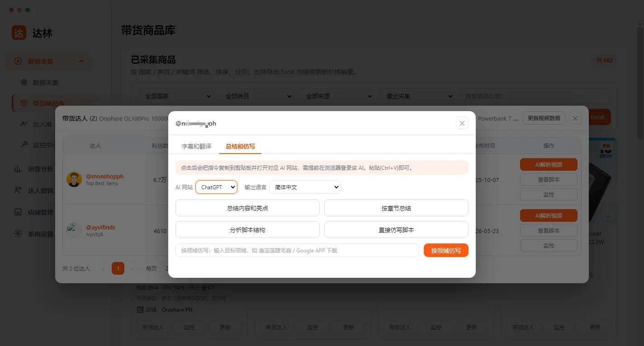This screenshot has width=644, height=346.
Task: Open the 全部类目 filter dropdown
Action: pos(256,96)
